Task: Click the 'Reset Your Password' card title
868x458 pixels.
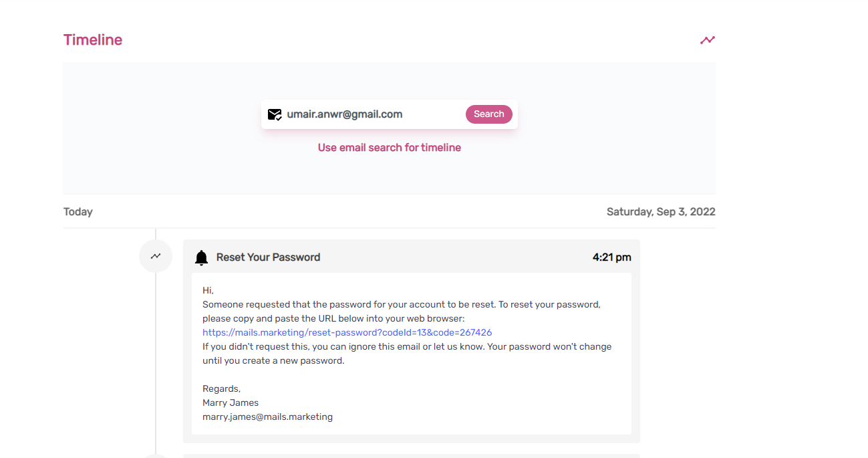Action: click(268, 257)
